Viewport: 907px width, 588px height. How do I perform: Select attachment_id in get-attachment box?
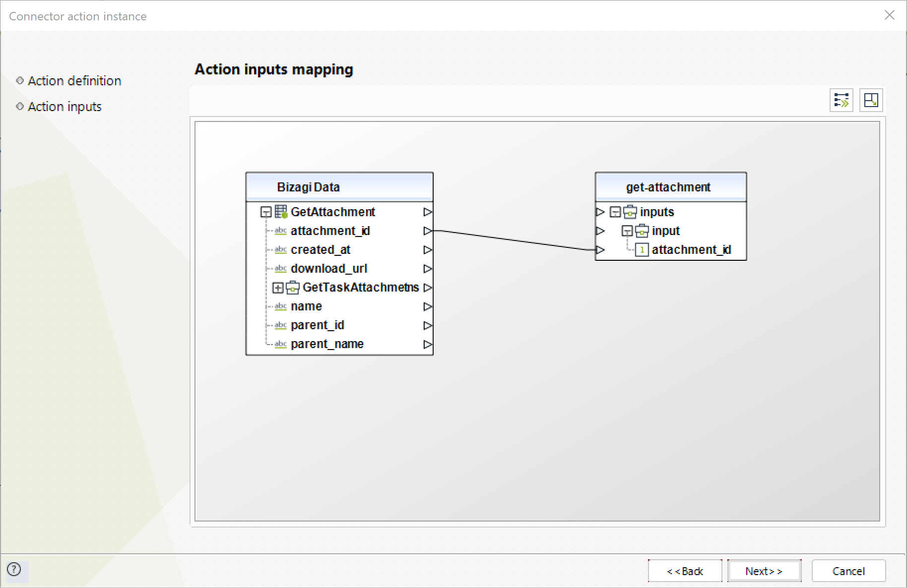tap(692, 250)
